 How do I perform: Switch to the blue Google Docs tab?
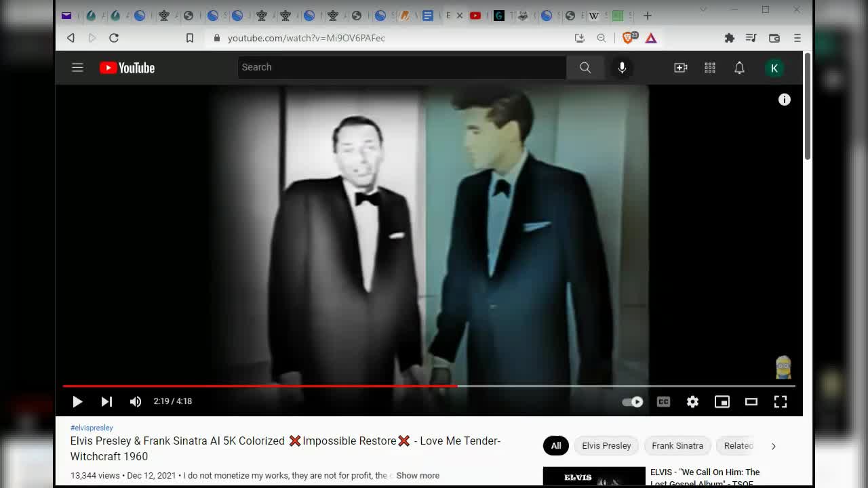tap(428, 16)
